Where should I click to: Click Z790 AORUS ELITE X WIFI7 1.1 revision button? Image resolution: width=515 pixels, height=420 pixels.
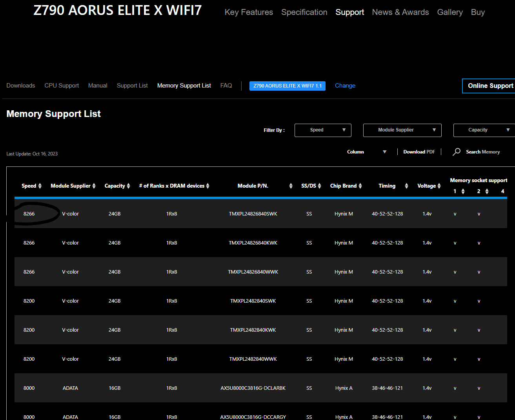pos(288,86)
